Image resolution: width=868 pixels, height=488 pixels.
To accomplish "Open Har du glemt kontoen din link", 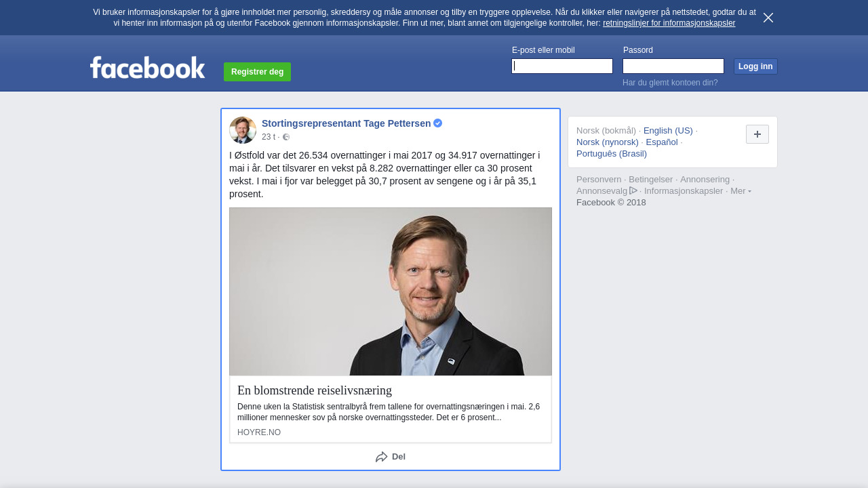I will click(x=670, y=83).
